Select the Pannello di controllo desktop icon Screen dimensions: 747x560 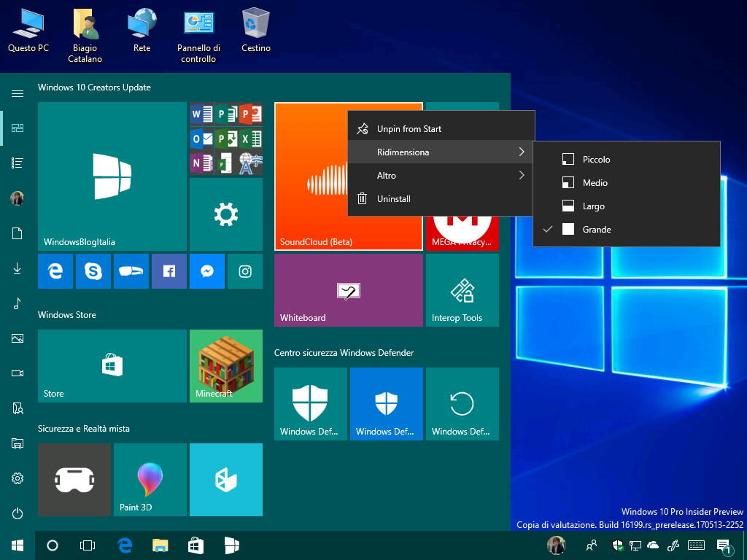[x=198, y=36]
